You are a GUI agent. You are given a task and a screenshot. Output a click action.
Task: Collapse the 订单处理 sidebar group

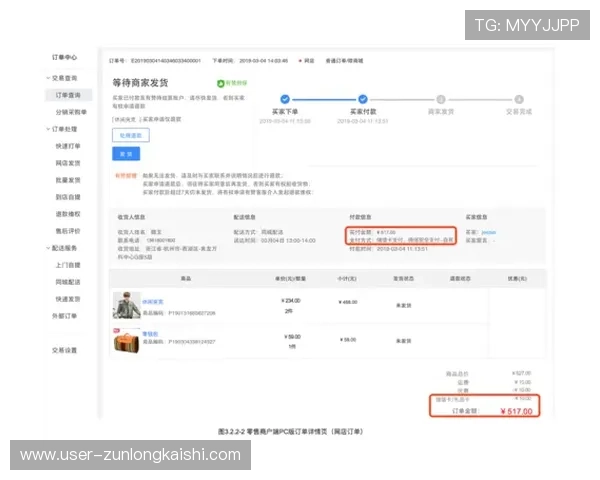(x=49, y=129)
